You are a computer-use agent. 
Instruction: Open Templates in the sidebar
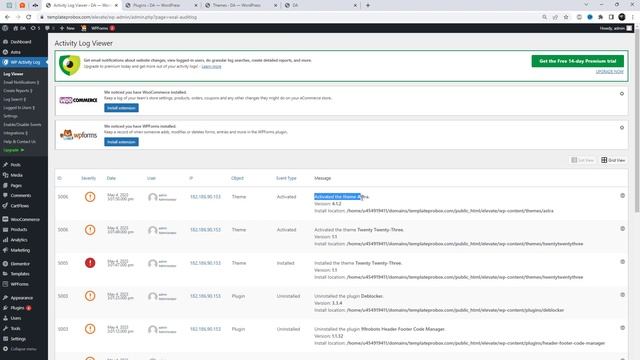click(20, 274)
